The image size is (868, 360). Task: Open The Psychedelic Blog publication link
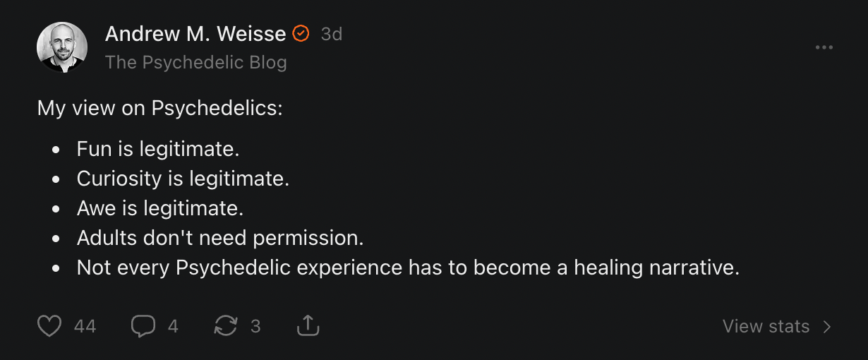196,62
